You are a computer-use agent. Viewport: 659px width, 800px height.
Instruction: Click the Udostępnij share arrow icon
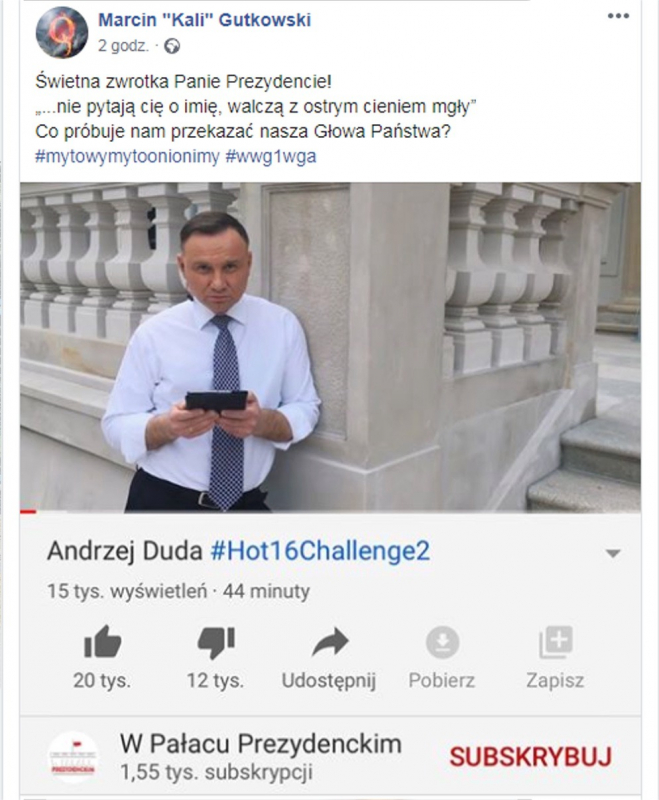(x=330, y=642)
